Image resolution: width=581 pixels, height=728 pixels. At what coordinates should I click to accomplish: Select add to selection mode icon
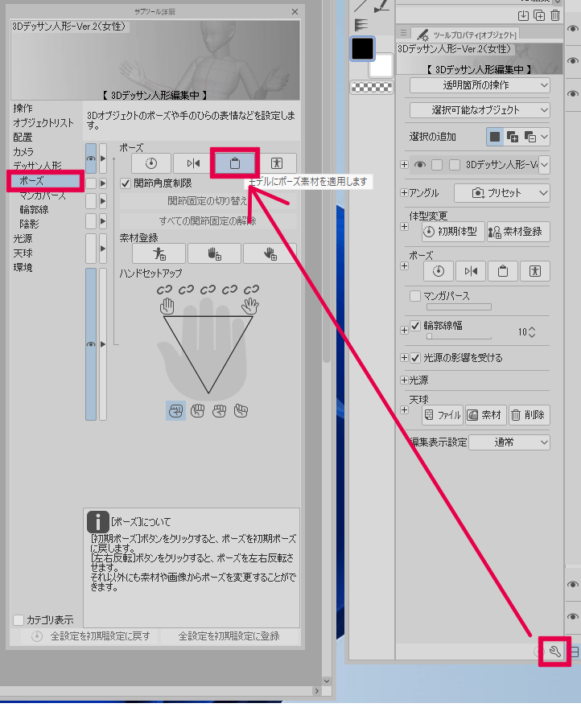click(x=513, y=137)
